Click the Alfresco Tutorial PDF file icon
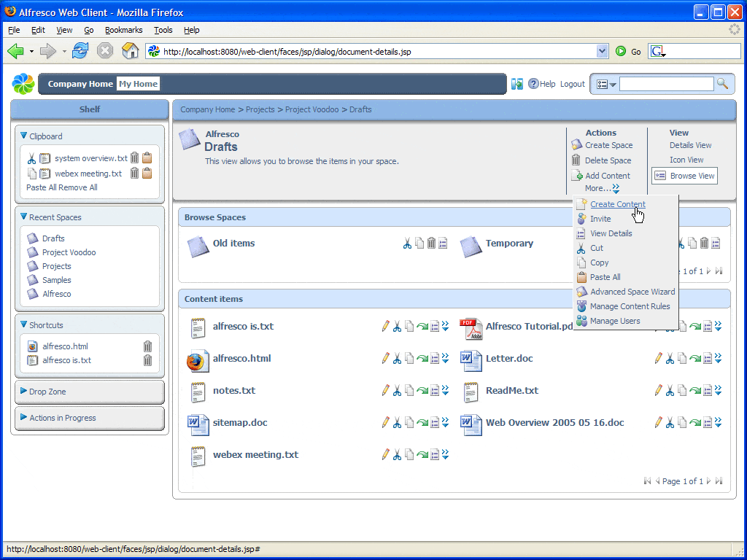Screen dimensions: 747x560 tap(471, 329)
